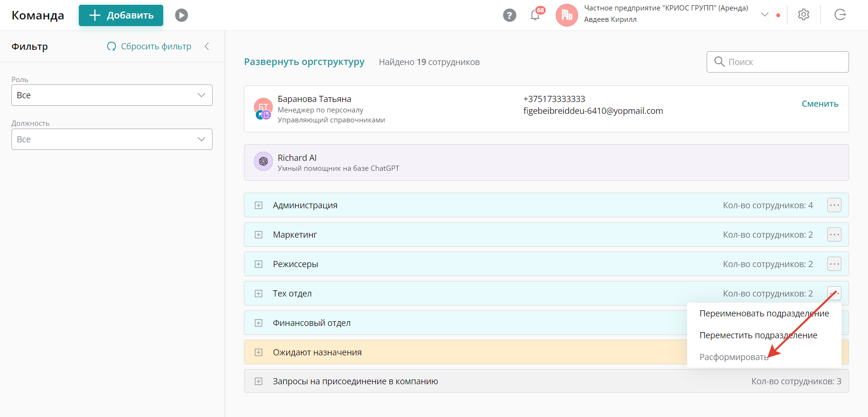Open the Должность dropdown
The width and height of the screenshot is (868, 417).
[x=112, y=139]
